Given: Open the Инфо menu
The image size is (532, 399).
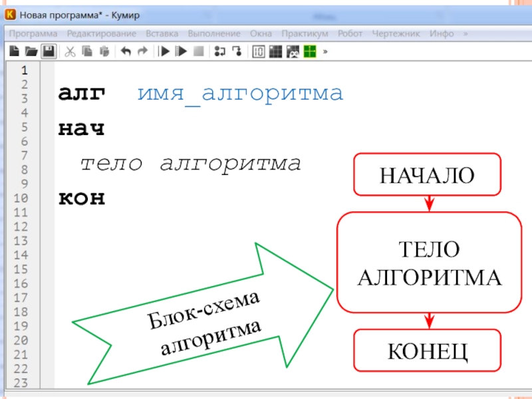Looking at the screenshot, I should click(x=442, y=34).
